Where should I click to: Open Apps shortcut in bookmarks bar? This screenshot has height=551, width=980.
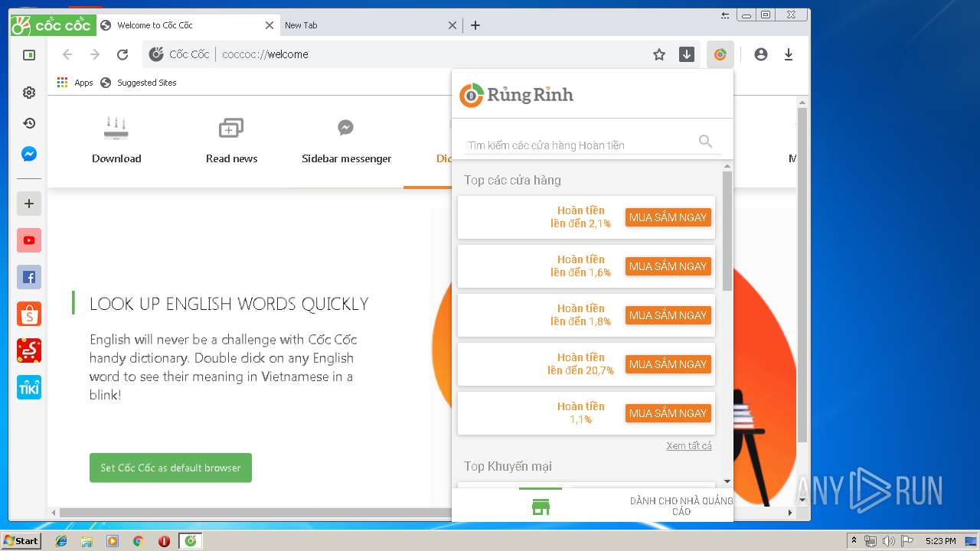point(75,83)
